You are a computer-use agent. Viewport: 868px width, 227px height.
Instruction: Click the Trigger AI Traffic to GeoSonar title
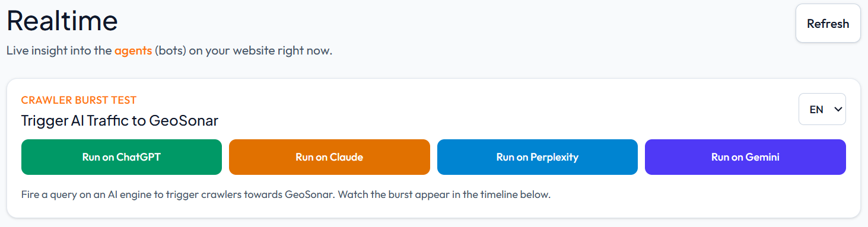pyautogui.click(x=120, y=121)
